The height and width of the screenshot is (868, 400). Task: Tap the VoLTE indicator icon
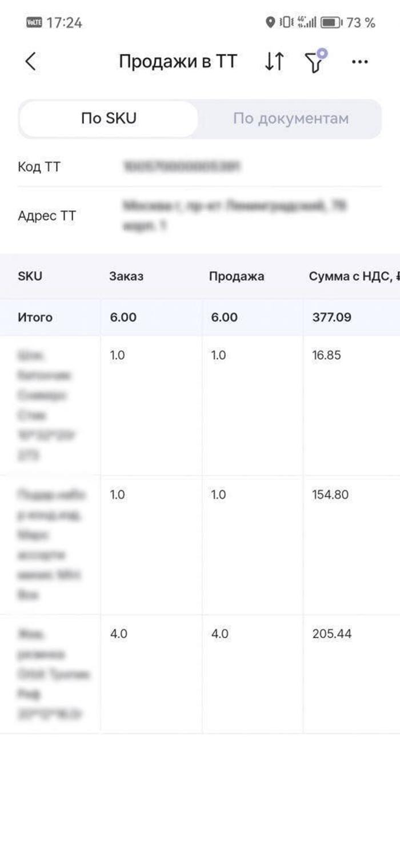tap(35, 23)
